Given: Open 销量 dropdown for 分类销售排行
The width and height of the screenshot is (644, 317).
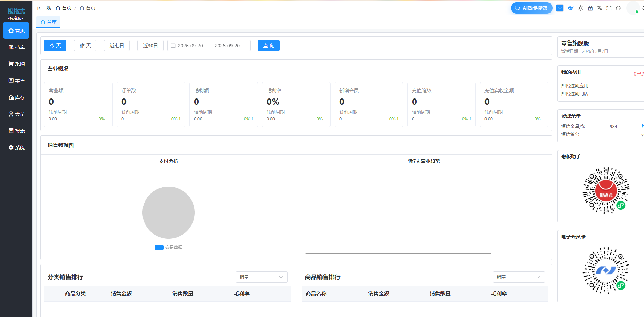Looking at the screenshot, I should [262, 277].
